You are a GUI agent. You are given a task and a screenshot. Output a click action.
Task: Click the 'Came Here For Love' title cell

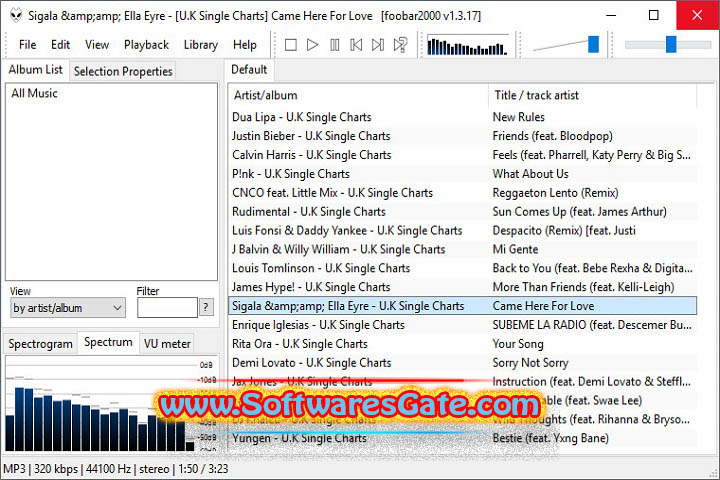pos(543,305)
